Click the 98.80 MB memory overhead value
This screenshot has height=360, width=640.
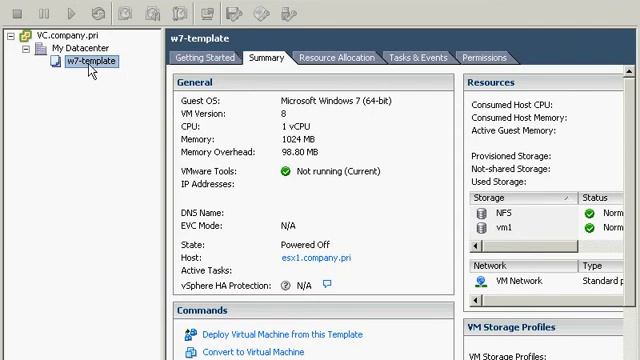pyautogui.click(x=300, y=152)
